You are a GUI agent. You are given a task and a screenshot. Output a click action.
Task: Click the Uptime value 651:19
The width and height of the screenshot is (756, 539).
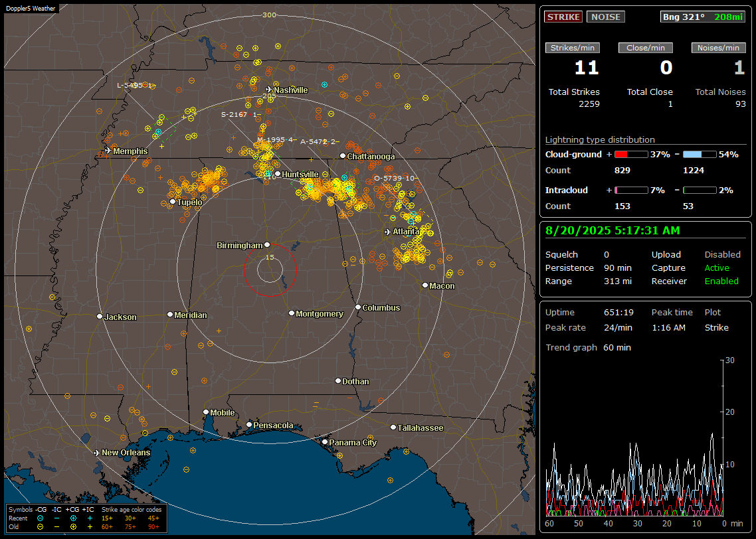click(618, 312)
